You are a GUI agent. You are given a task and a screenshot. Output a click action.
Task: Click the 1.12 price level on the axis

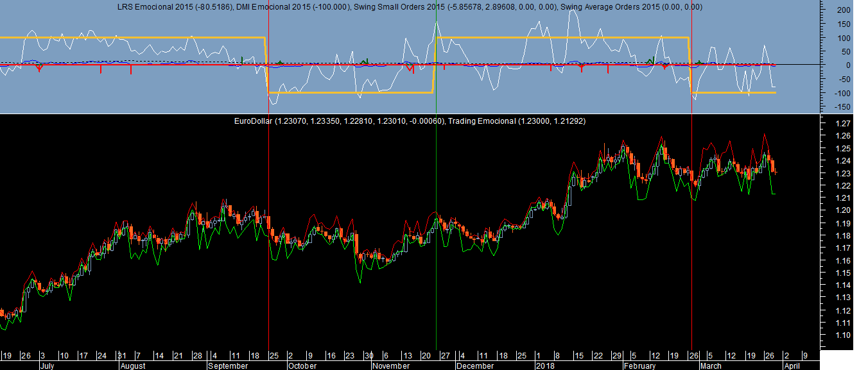(x=843, y=311)
